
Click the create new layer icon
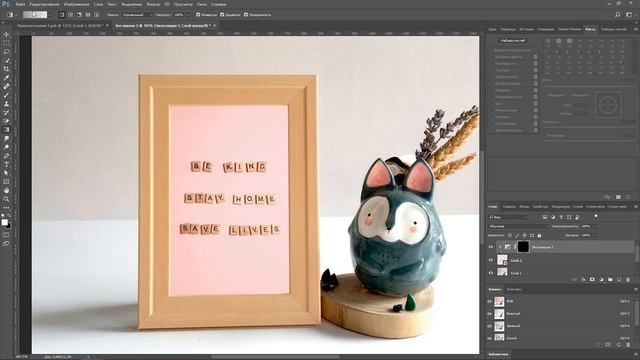coord(619,280)
